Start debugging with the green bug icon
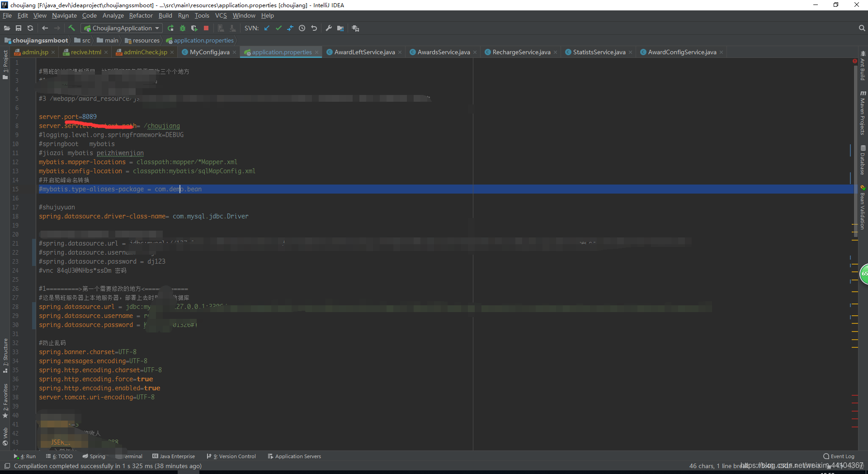868x474 pixels. [x=182, y=28]
